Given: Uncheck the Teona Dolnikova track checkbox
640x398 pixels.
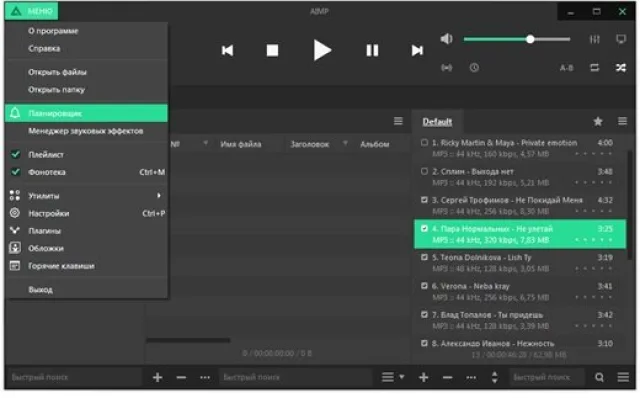Looking at the screenshot, I should pos(424,257).
